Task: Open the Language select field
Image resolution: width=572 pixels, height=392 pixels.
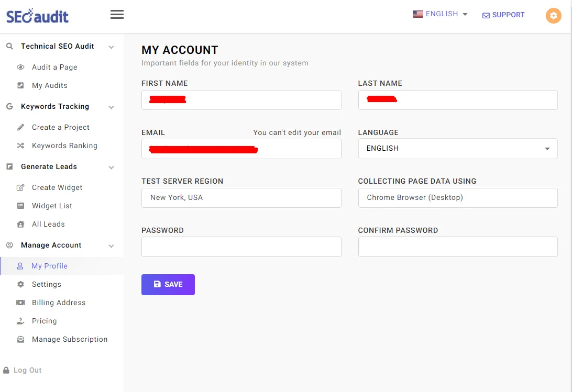Action: [x=458, y=149]
